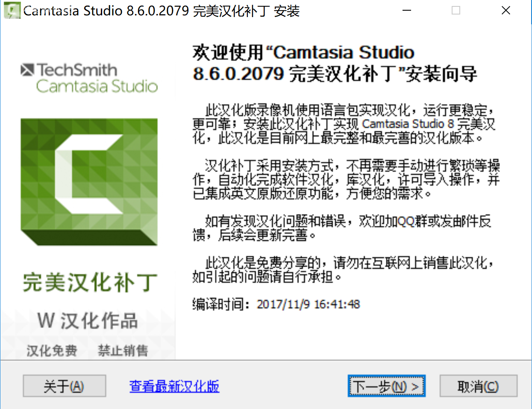Image resolution: width=532 pixels, height=409 pixels.
Task: Click the paragraph mentioning QQ群 feedback
Action: [x=342, y=228]
